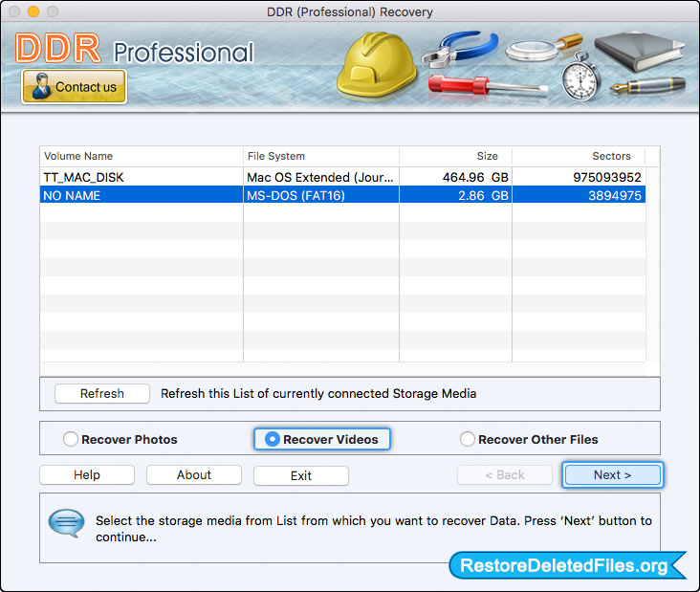Click the Contact us button
700x592 pixels.
pos(74,87)
